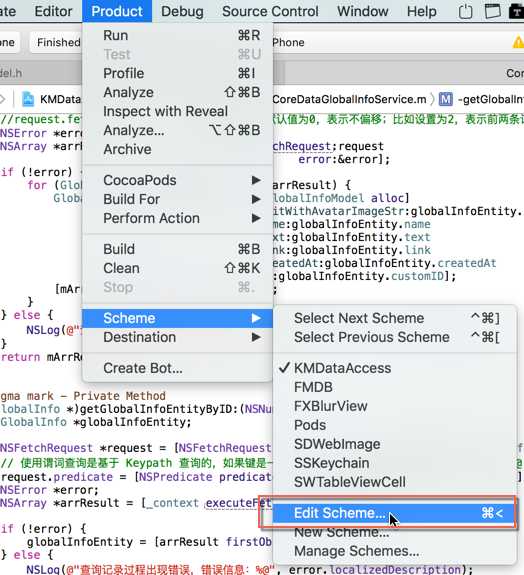Open the Source Control menu
Image resolution: width=524 pixels, height=575 pixels.
pos(270,11)
